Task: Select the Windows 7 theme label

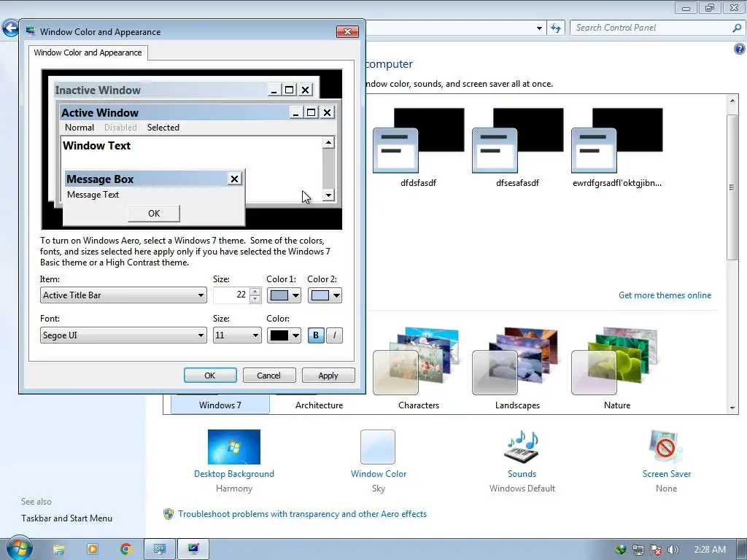Action: click(220, 405)
